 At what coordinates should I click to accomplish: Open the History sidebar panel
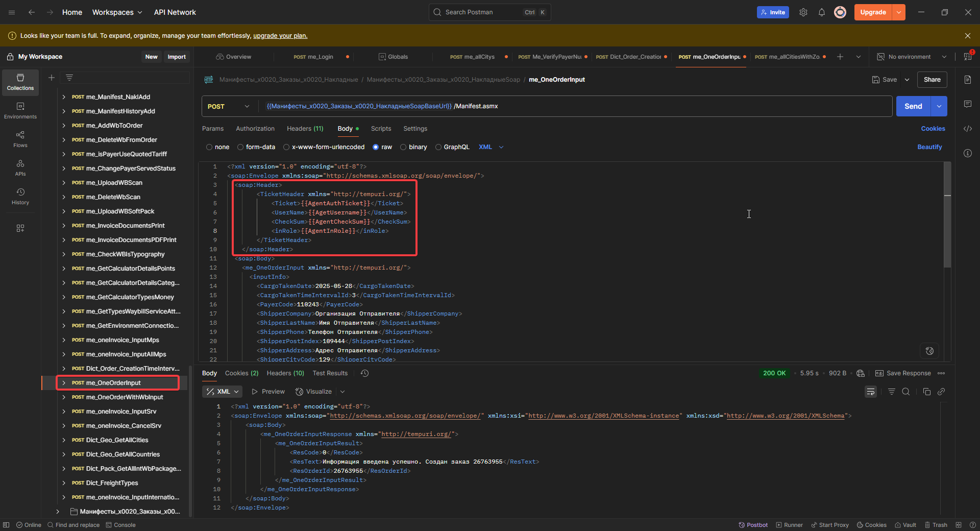[20, 197]
